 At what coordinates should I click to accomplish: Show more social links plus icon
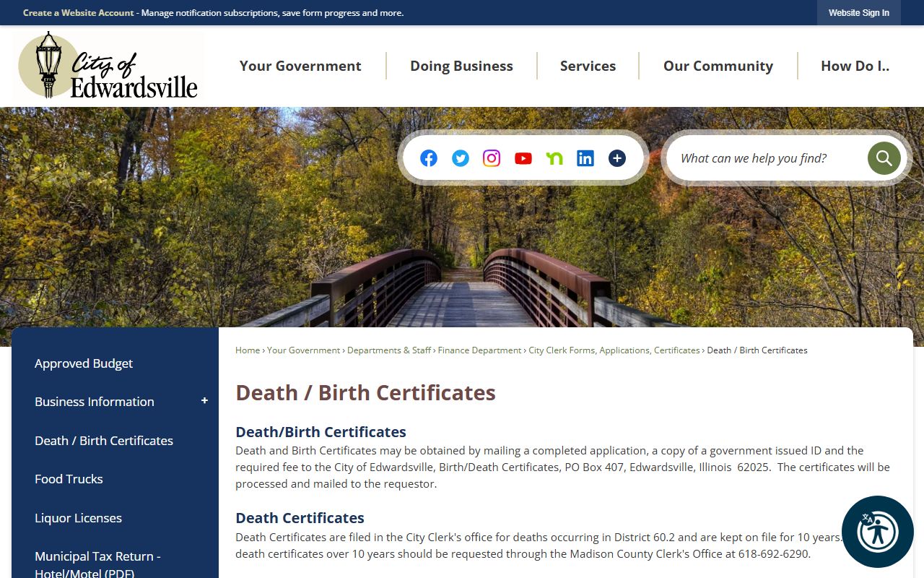point(617,158)
